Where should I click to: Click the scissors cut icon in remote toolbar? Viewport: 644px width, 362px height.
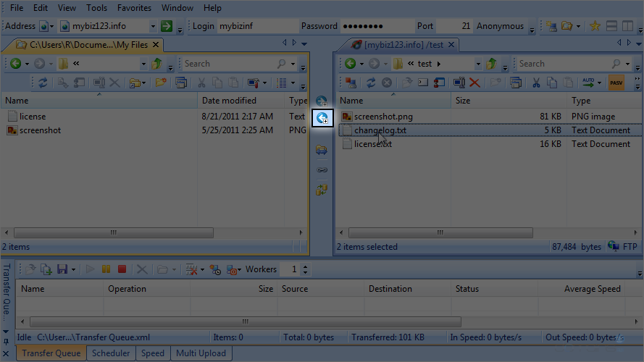pyautogui.click(x=536, y=83)
